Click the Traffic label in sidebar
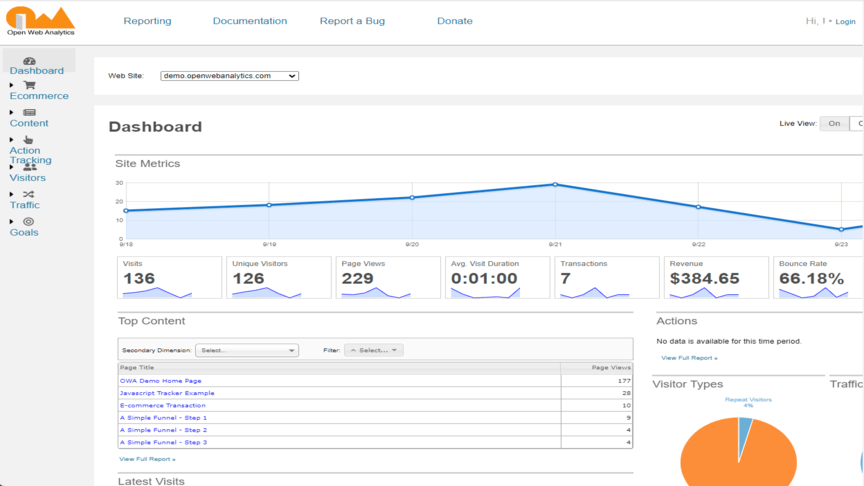 click(24, 205)
